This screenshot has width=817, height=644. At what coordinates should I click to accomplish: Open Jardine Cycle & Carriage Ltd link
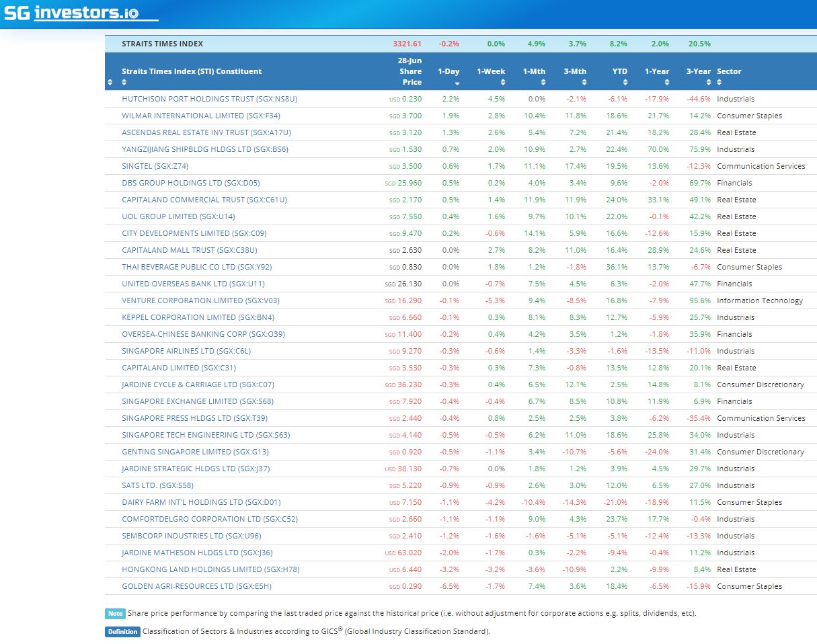point(198,385)
